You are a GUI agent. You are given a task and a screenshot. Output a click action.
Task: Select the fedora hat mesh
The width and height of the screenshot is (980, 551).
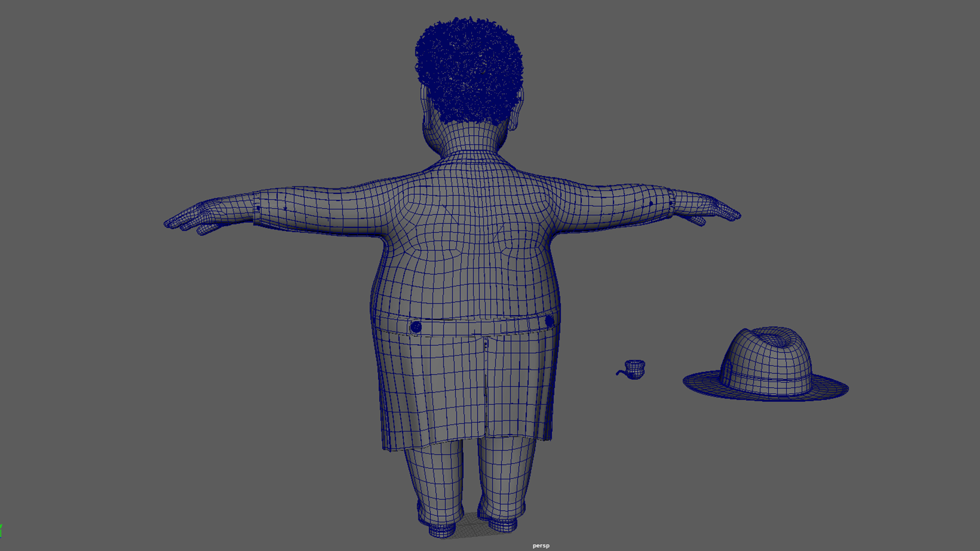click(x=766, y=364)
